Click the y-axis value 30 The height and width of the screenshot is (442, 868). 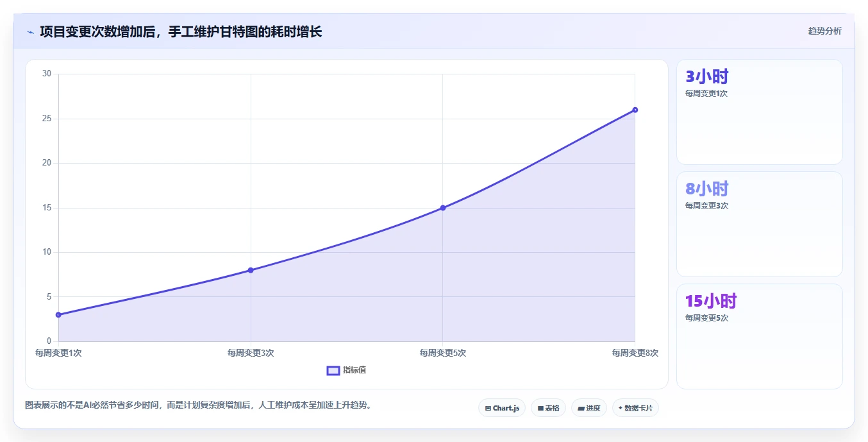click(x=47, y=74)
